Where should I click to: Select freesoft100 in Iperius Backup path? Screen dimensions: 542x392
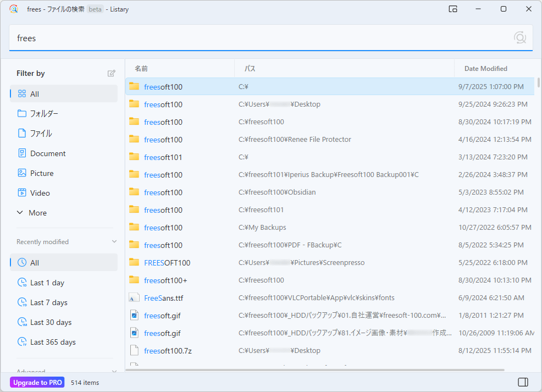coord(330,175)
